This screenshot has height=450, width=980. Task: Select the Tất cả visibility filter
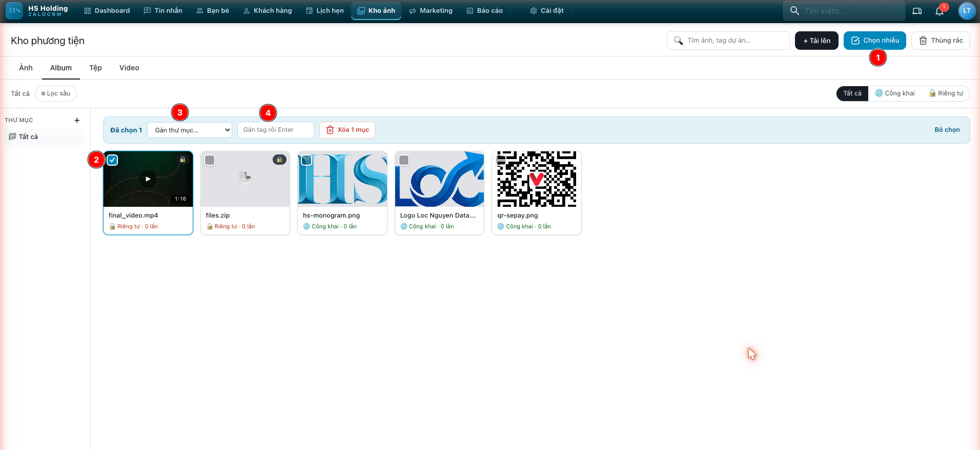tap(852, 93)
